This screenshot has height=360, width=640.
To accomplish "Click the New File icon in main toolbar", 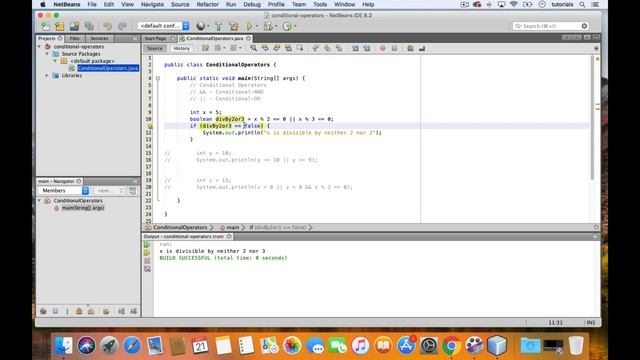I will click(x=45, y=27).
